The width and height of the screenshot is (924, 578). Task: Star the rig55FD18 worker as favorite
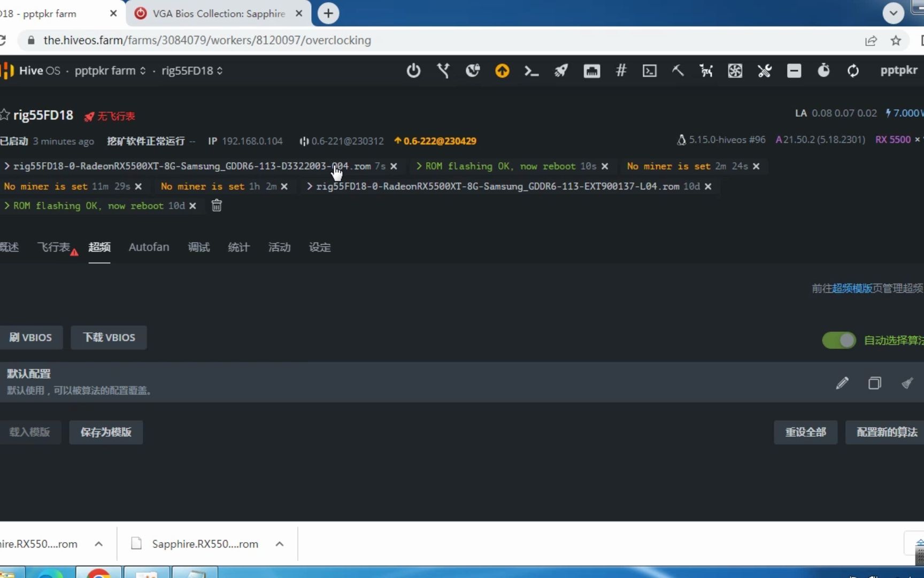click(5, 115)
